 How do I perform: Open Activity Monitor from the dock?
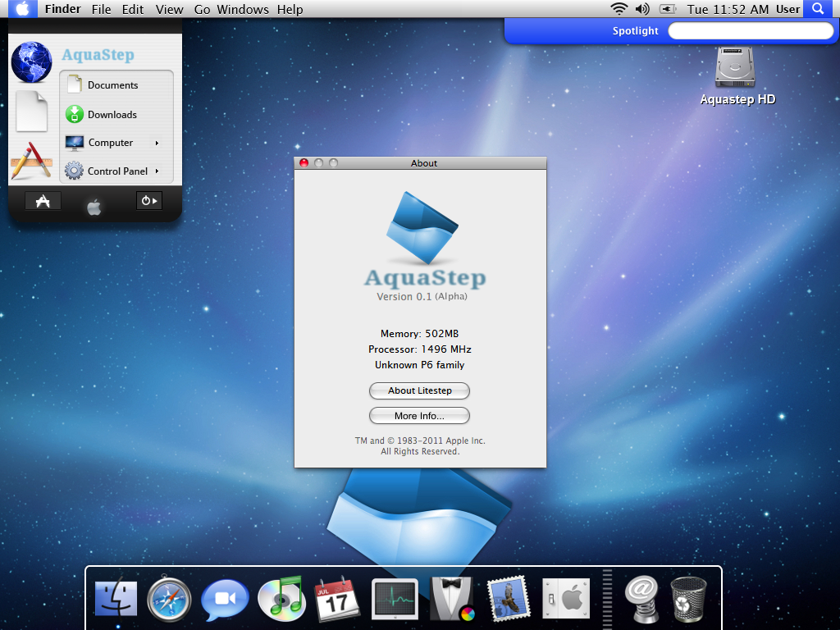pos(395,599)
